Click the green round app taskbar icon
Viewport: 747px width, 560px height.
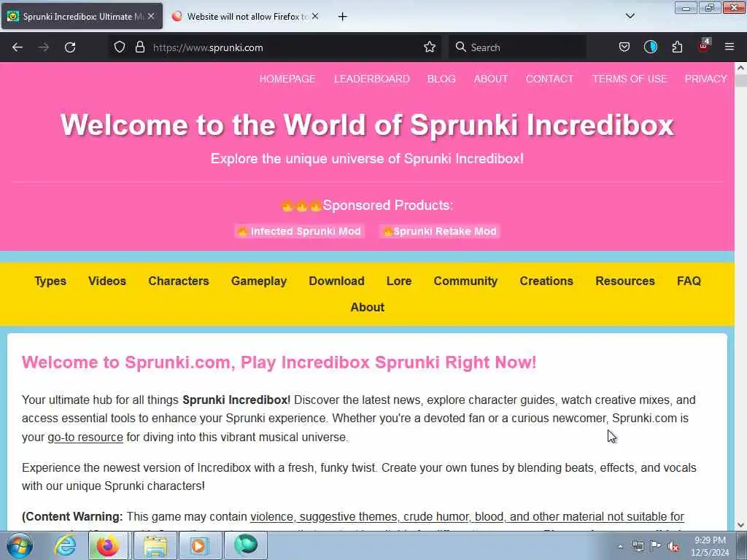tap(246, 545)
